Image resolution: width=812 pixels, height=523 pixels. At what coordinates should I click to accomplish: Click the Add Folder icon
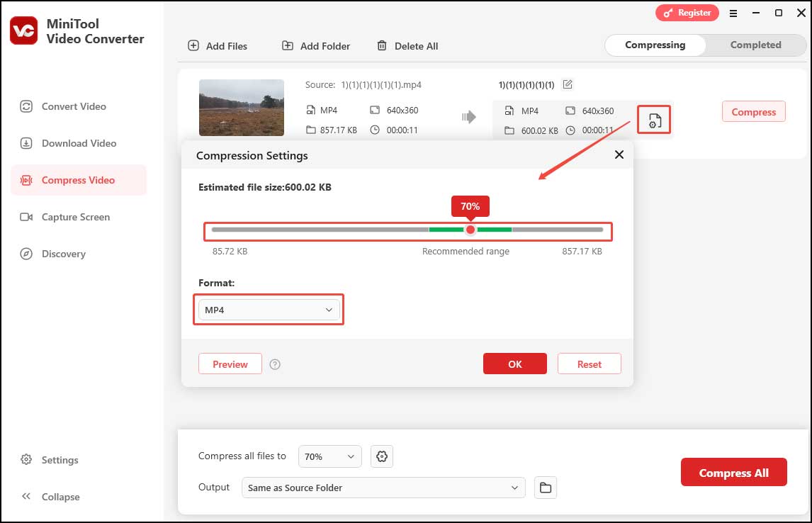[x=288, y=45]
